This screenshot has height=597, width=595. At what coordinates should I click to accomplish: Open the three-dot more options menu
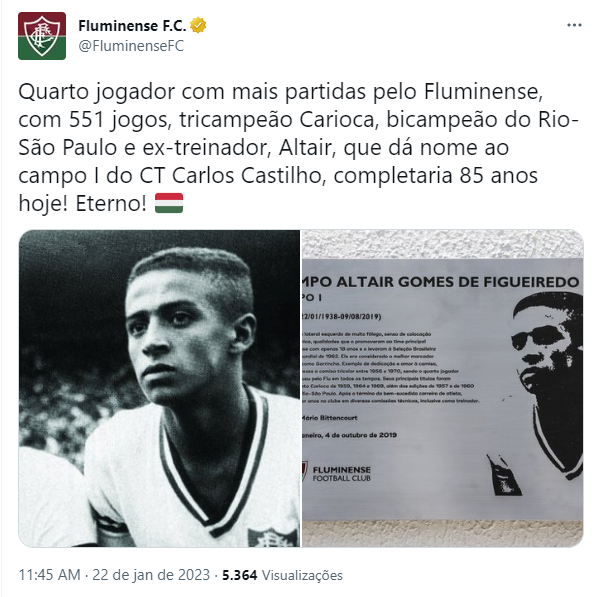point(574,25)
